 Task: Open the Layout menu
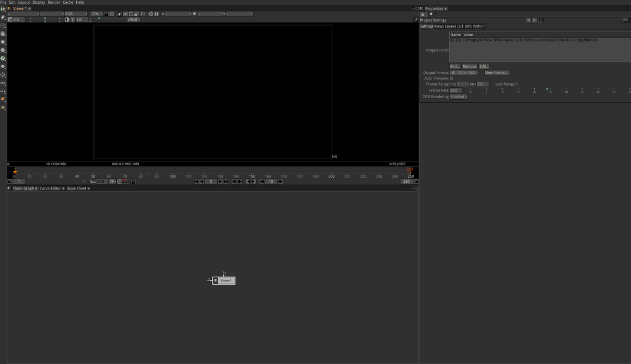24,2
